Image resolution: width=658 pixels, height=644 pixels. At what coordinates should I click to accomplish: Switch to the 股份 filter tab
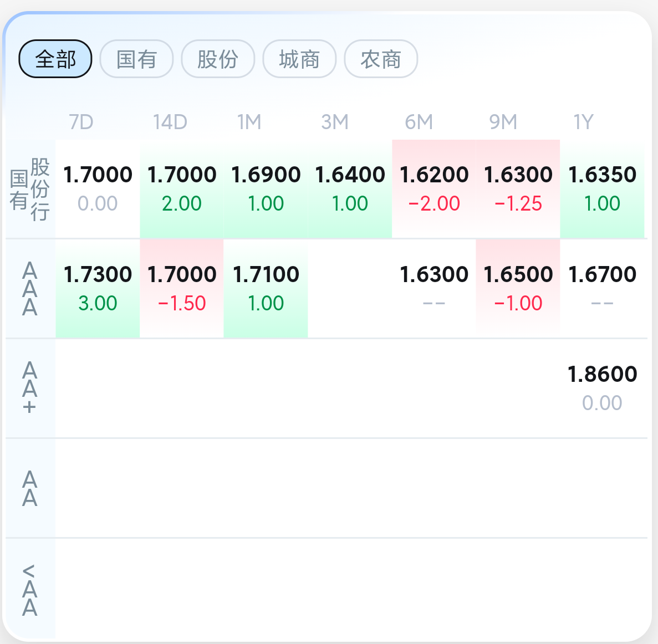pyautogui.click(x=218, y=59)
